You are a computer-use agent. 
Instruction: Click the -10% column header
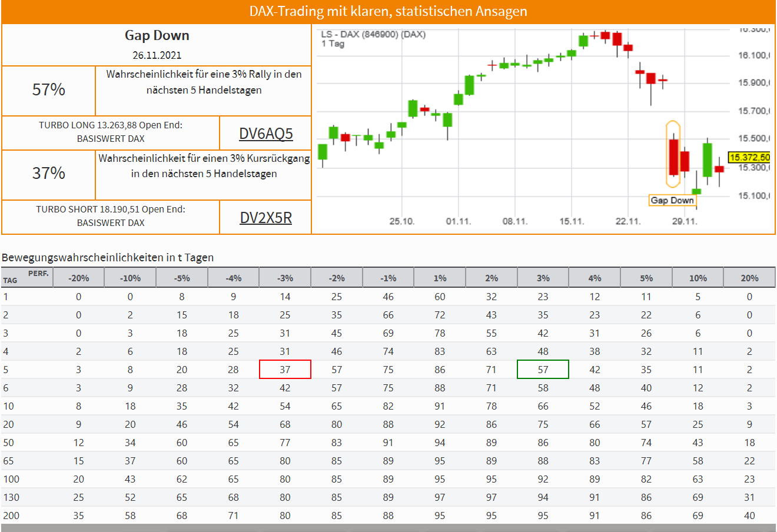130,278
